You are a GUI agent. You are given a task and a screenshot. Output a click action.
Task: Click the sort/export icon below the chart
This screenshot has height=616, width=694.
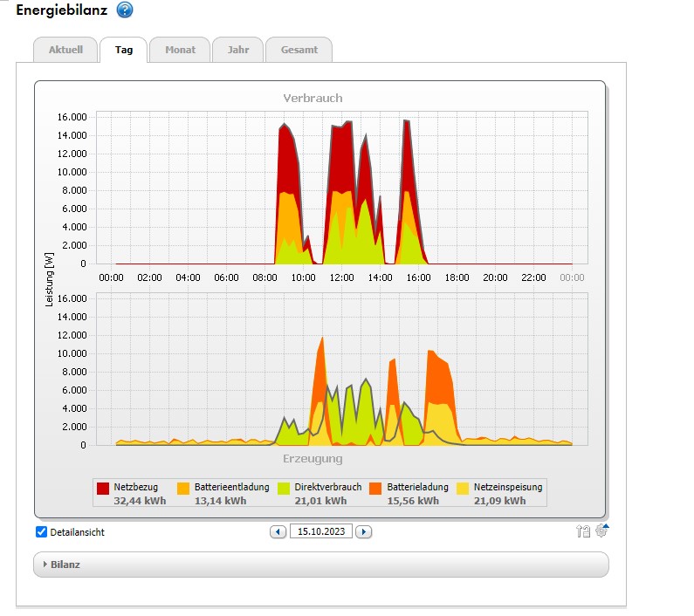tap(583, 531)
